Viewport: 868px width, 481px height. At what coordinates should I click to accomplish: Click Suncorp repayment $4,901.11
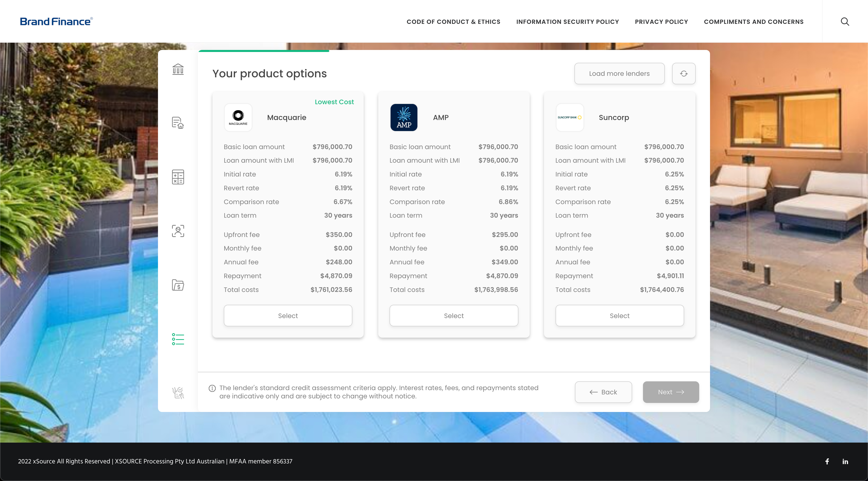[x=670, y=276]
